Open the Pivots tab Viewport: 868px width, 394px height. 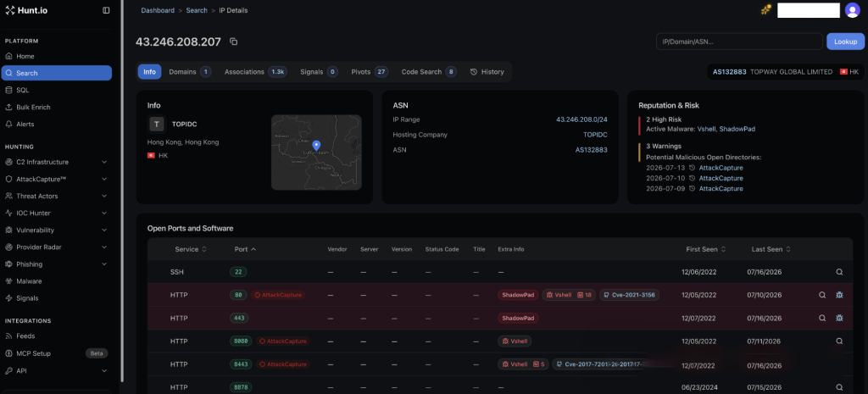coord(370,72)
